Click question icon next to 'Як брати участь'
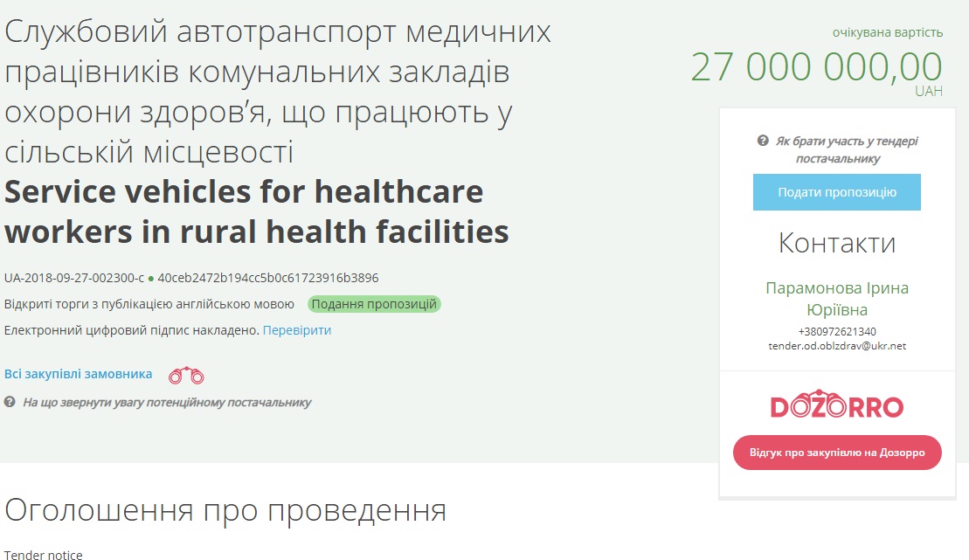Image resolution: width=969 pixels, height=560 pixels. [x=763, y=141]
